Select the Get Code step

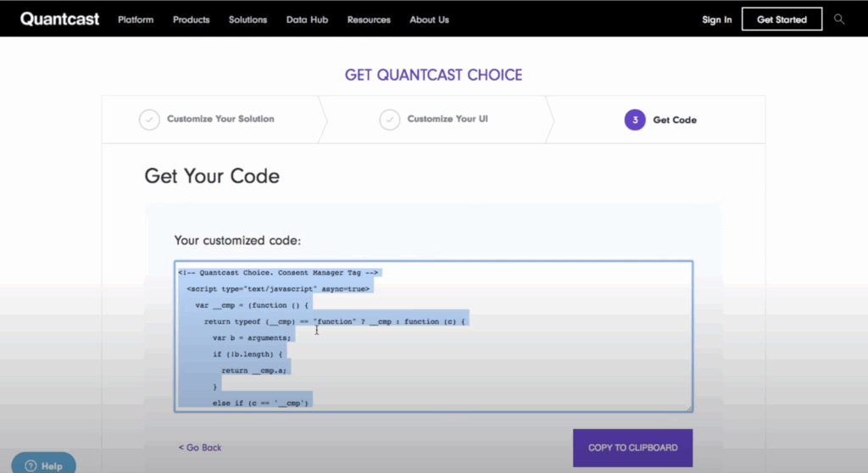675,120
